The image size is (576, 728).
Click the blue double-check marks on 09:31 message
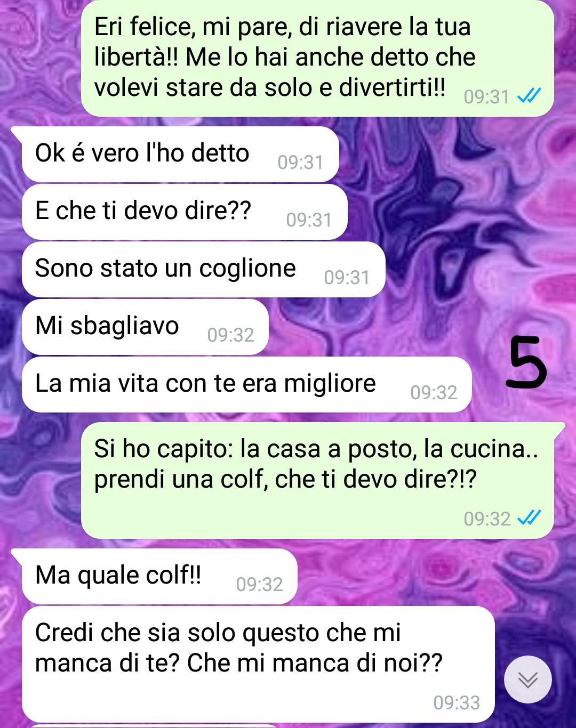point(529,96)
